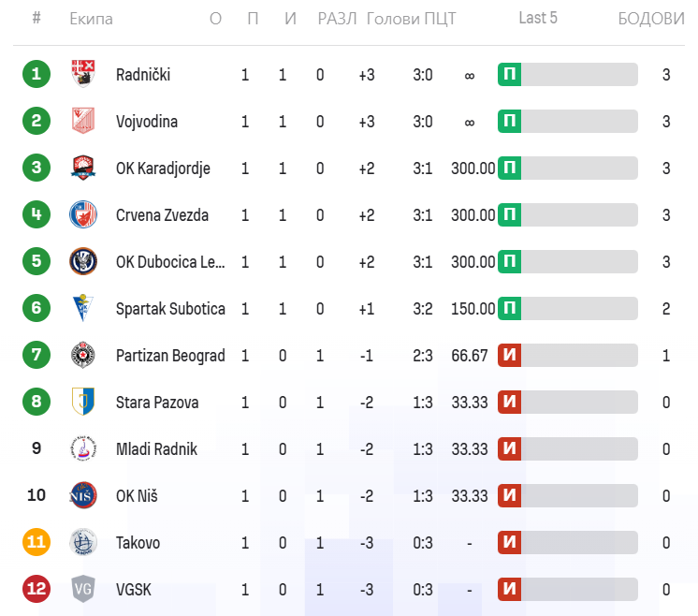Click the Vojvodina team crest
This screenshot has height=616, width=698.
83,121
